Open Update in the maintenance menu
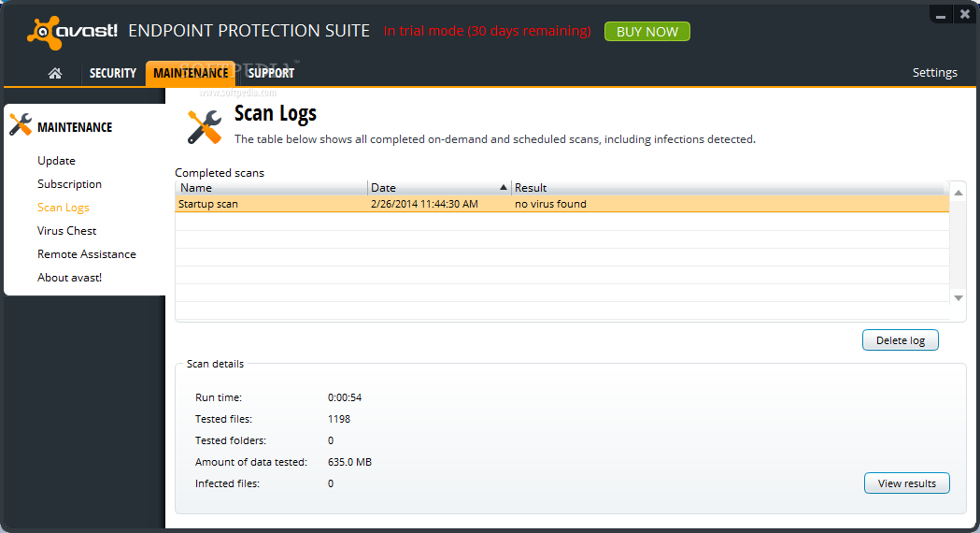 56,161
